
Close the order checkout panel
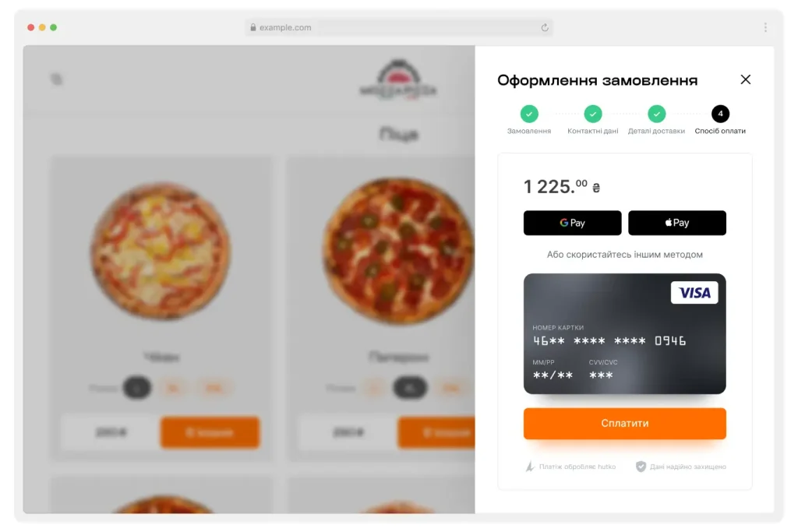(x=745, y=79)
